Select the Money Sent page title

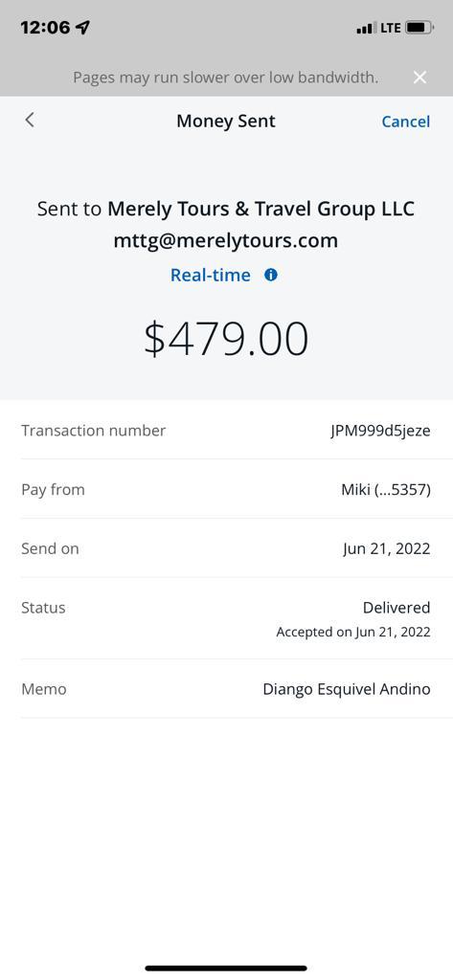226,121
